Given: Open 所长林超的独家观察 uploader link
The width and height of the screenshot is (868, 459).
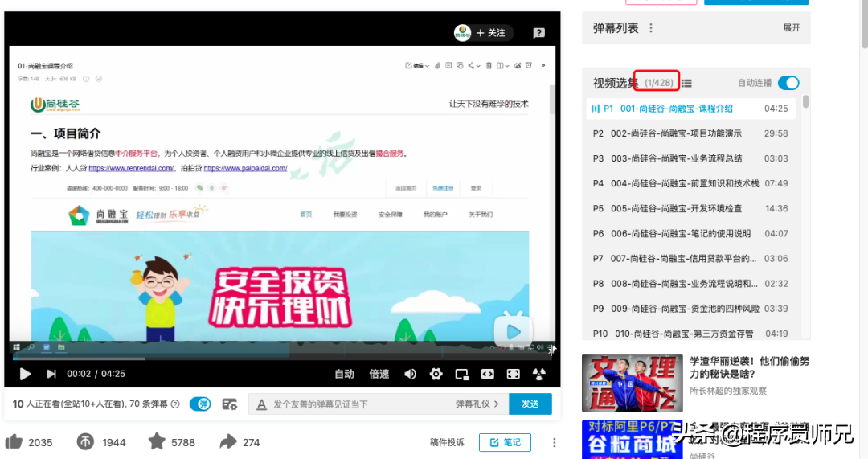Looking at the screenshot, I should (x=728, y=391).
